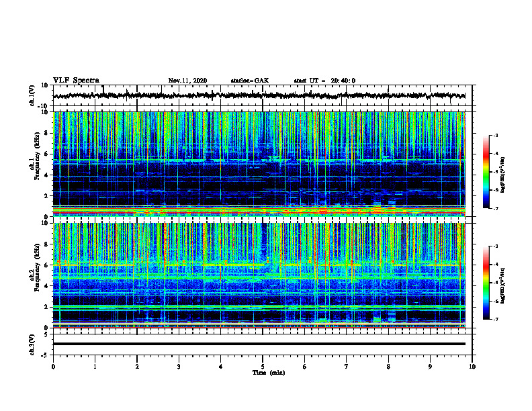Click time axis tick label "5"
The height and width of the screenshot is (411, 532).
click(x=263, y=367)
